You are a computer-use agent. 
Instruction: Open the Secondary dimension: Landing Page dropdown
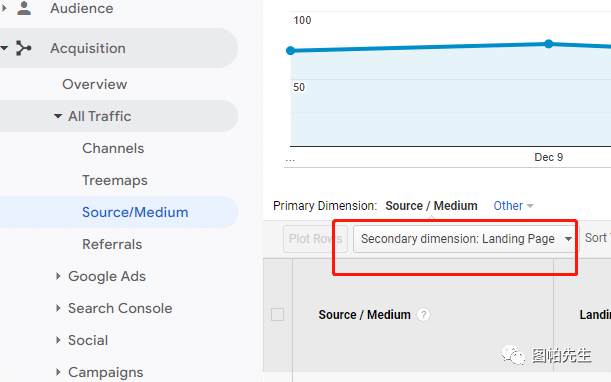click(x=466, y=239)
